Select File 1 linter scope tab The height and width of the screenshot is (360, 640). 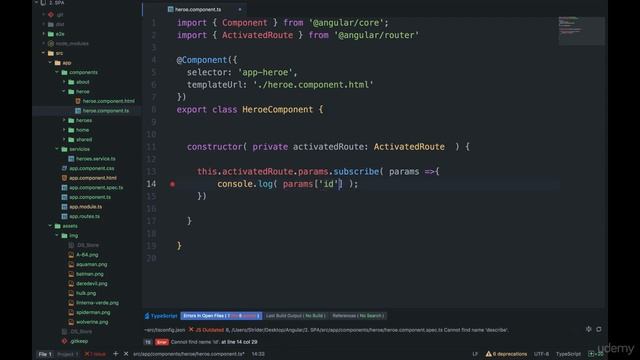point(45,354)
